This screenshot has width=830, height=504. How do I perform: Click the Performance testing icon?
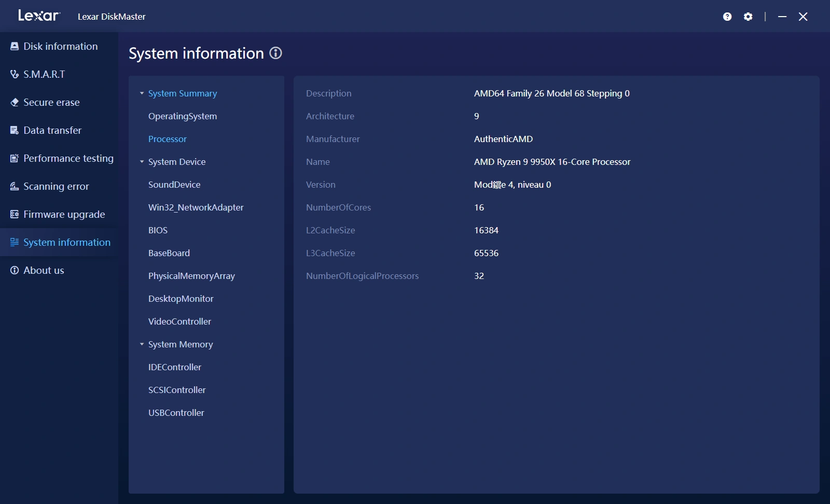pos(15,158)
